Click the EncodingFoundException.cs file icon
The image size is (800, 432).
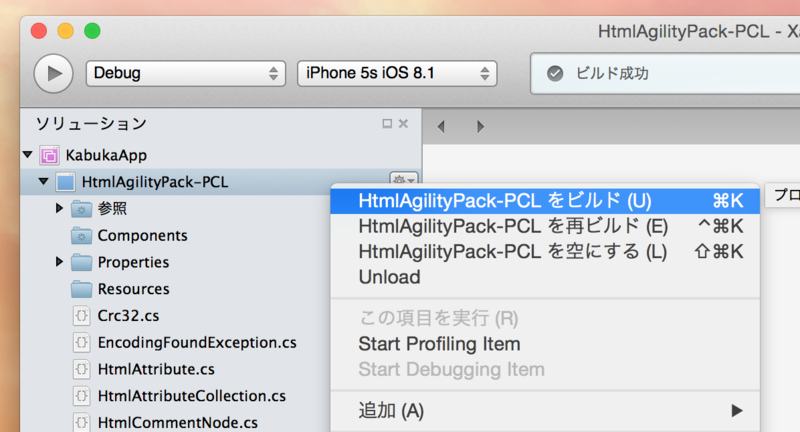pos(82,342)
